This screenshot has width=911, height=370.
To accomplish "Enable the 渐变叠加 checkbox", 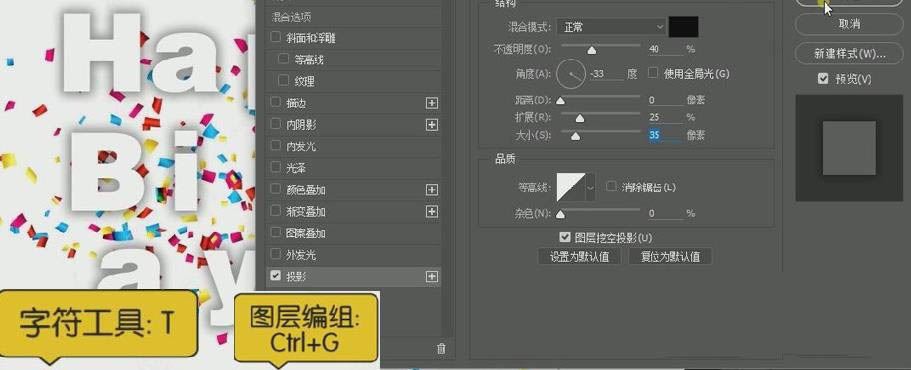I will (275, 211).
